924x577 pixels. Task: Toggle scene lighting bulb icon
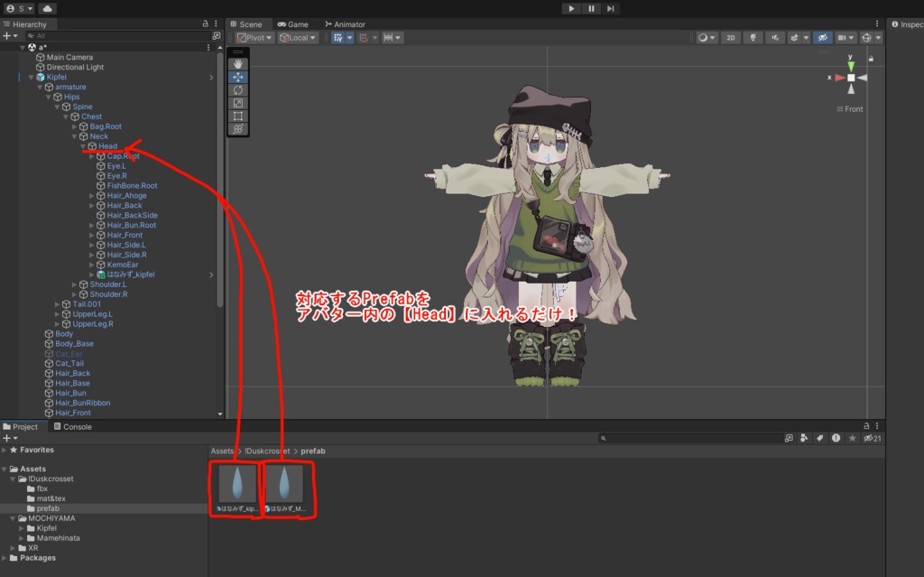pos(753,37)
